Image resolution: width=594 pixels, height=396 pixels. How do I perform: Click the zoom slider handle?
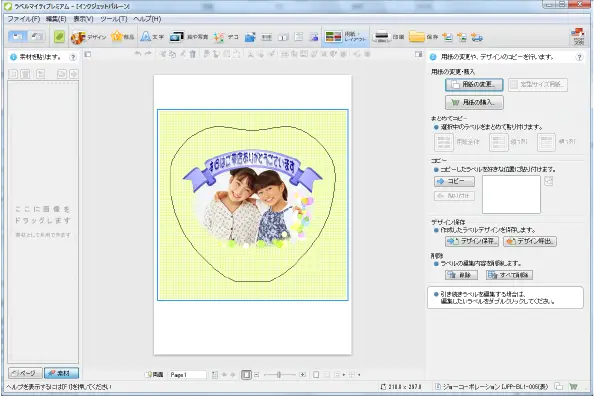[279, 375]
